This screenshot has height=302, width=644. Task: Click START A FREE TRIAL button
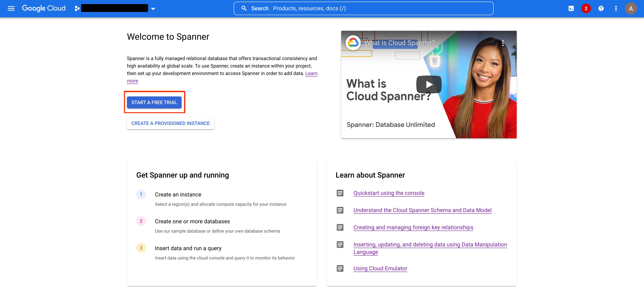[154, 103]
